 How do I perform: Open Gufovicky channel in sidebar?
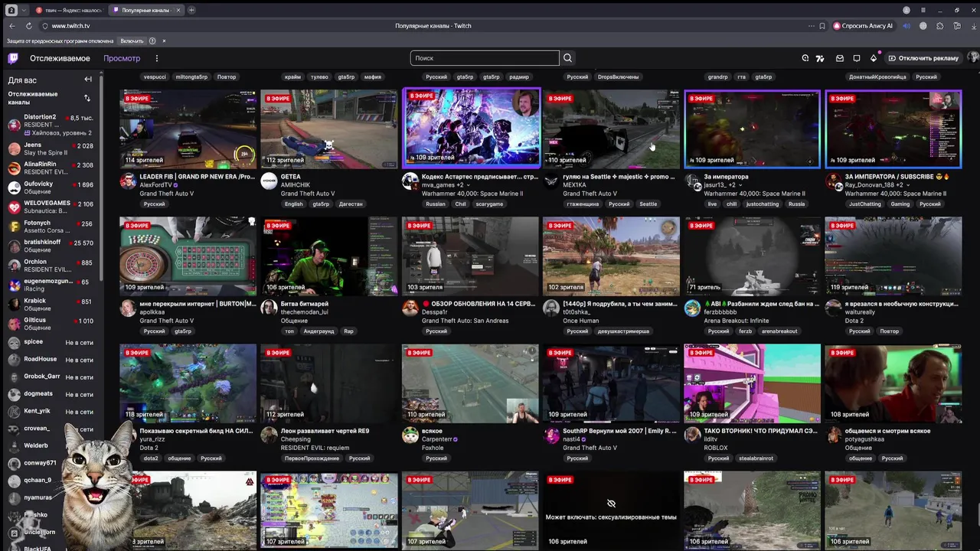pos(51,187)
